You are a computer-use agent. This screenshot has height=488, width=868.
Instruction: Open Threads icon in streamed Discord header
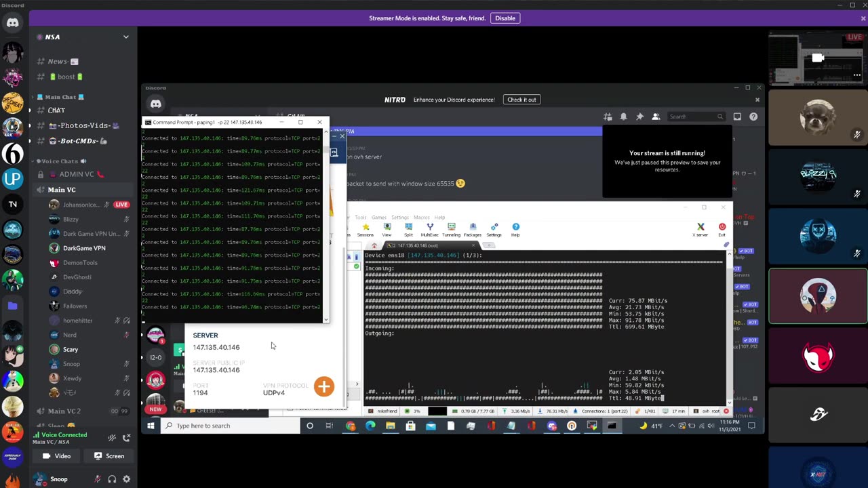[x=608, y=117]
